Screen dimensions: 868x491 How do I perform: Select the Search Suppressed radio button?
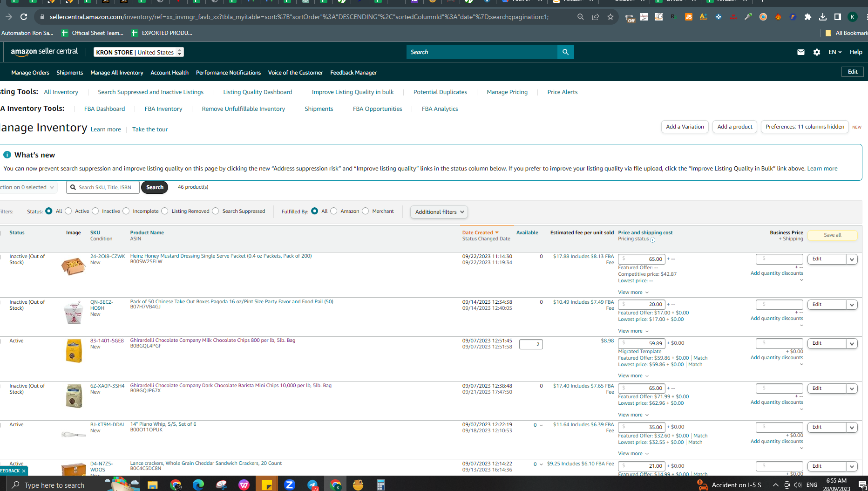216,211
